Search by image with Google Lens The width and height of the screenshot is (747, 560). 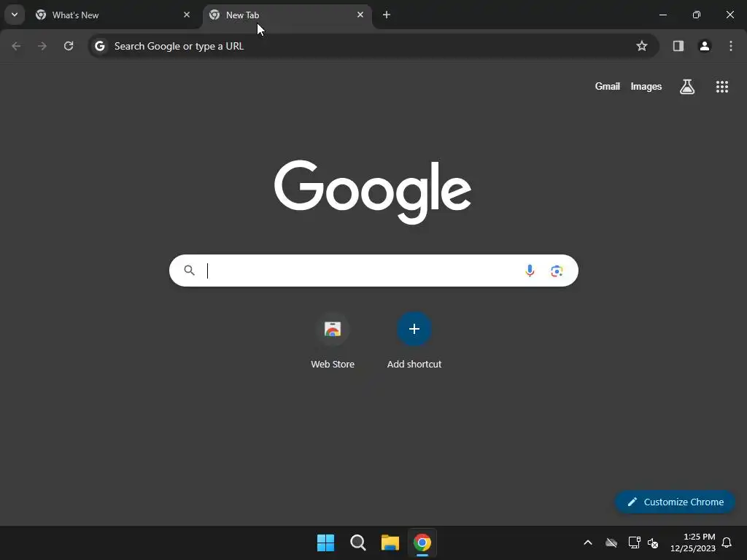coord(557,271)
